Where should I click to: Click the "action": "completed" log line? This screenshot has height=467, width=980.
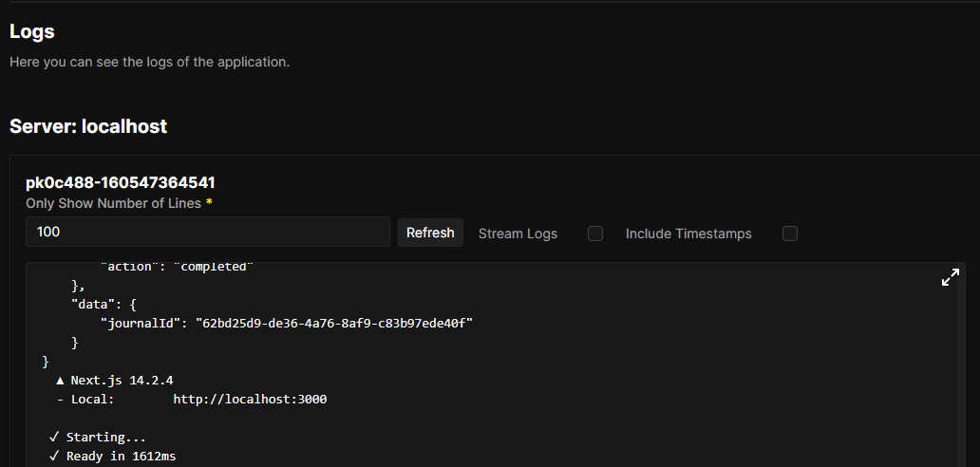(x=176, y=267)
